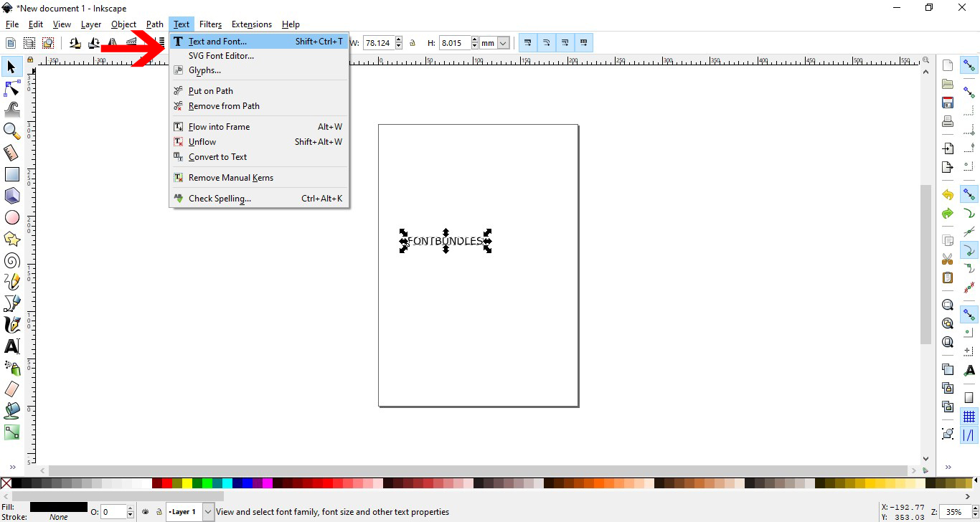The height and width of the screenshot is (522, 980).
Task: Click the width spinner arrows
Action: click(x=399, y=43)
